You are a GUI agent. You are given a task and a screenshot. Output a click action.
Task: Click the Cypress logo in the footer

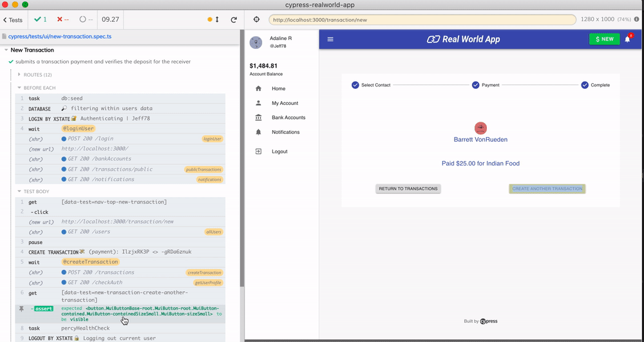pyautogui.click(x=489, y=321)
